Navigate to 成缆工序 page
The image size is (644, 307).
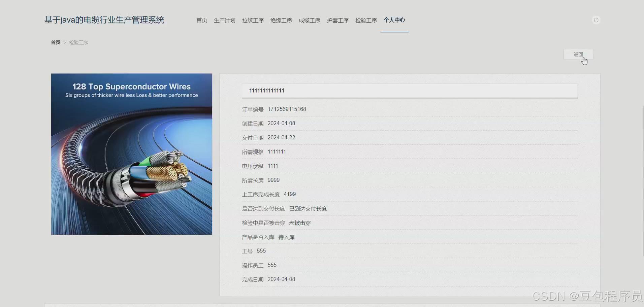(x=309, y=21)
